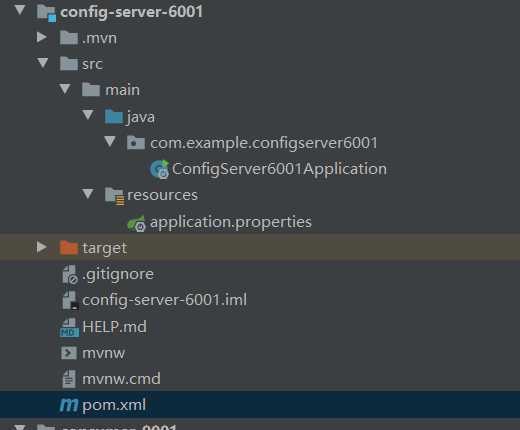Click the resources folder icon
Image resolution: width=520 pixels, height=430 pixels.
tap(114, 196)
